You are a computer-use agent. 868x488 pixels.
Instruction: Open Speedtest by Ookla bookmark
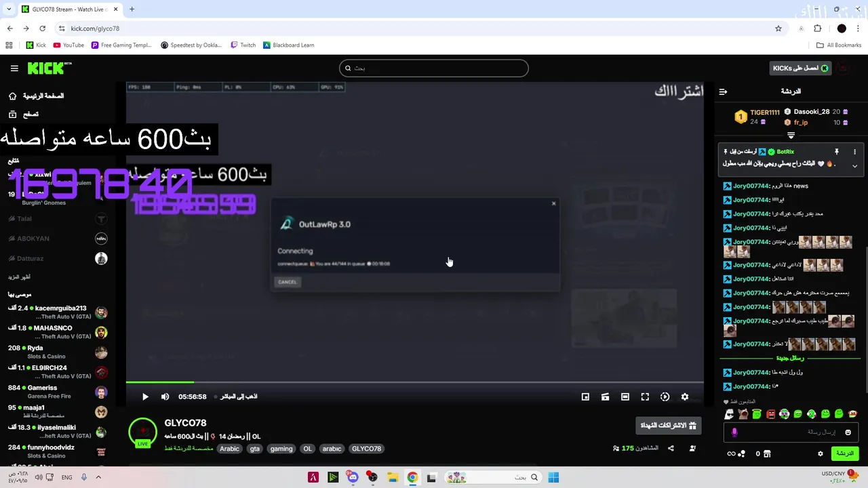point(191,45)
